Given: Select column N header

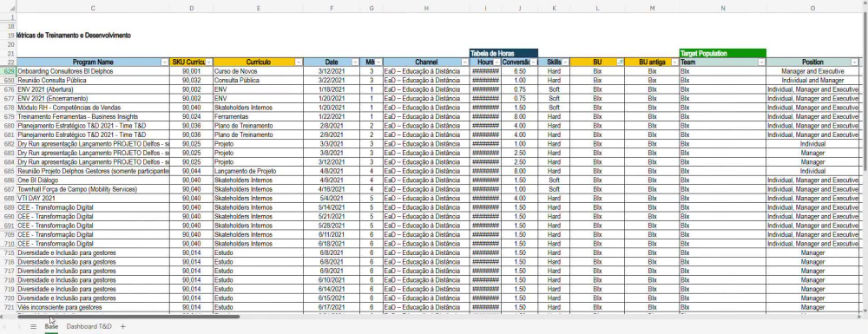Looking at the screenshot, I should 723,8.
